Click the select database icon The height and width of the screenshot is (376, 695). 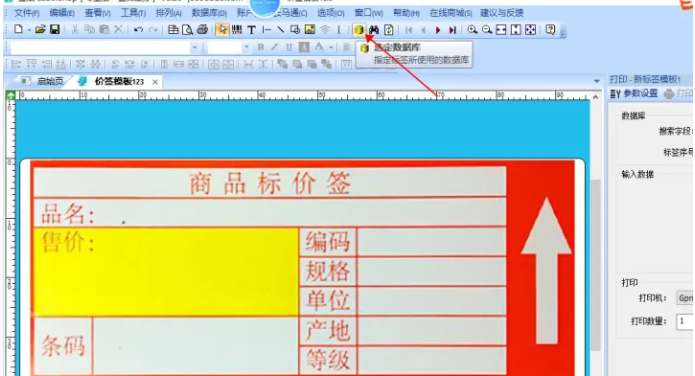click(359, 30)
